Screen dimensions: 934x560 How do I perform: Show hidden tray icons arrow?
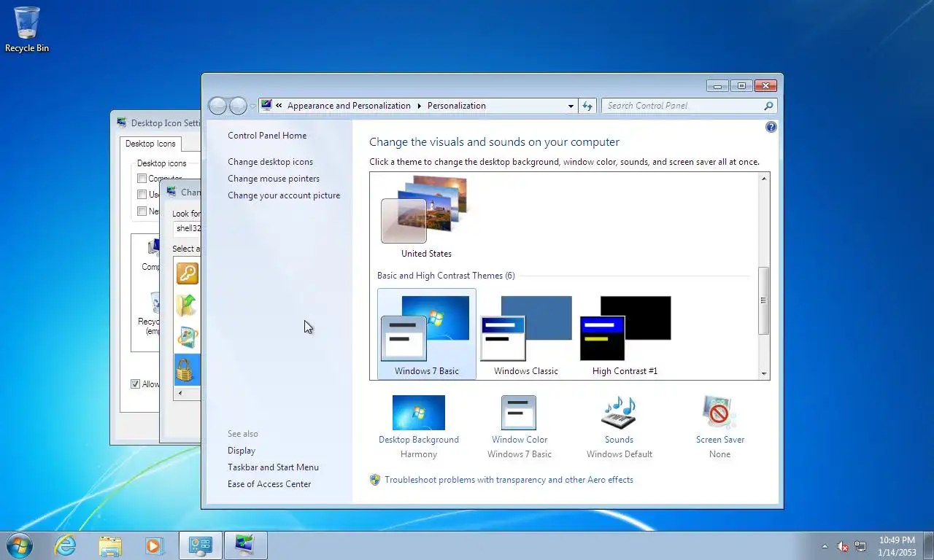coord(825,546)
